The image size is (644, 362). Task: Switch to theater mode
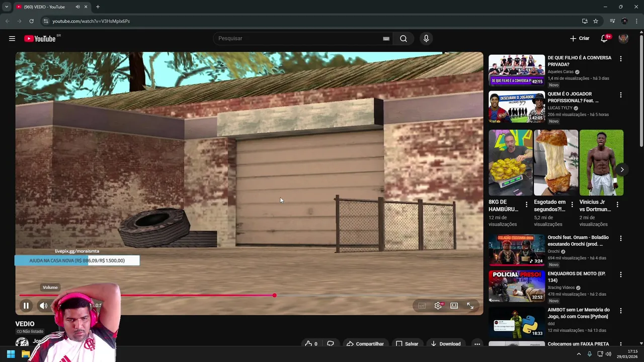454,306
